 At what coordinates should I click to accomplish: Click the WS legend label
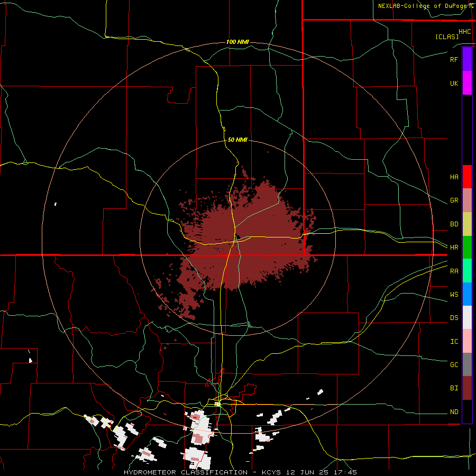click(454, 295)
